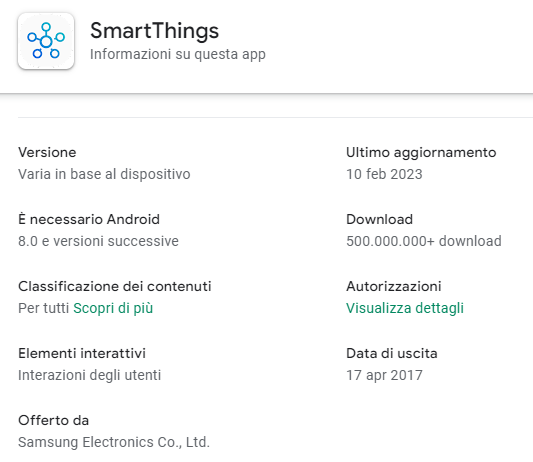
Task: Click the È necessario Android label
Action: [x=89, y=219]
